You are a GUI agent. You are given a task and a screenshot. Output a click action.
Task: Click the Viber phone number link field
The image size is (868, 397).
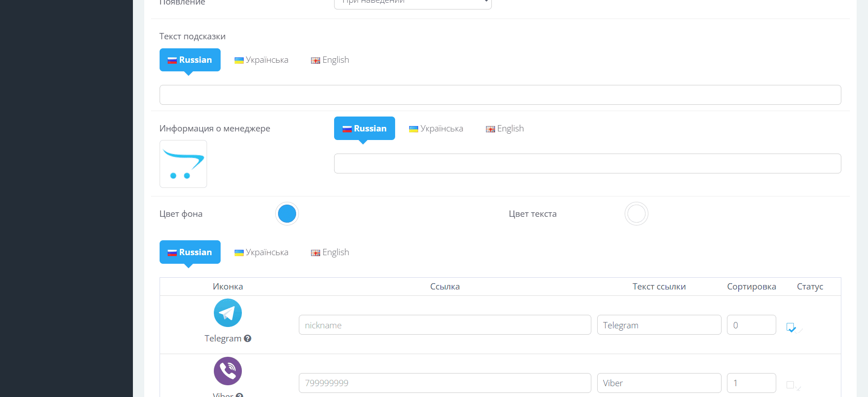click(x=445, y=383)
